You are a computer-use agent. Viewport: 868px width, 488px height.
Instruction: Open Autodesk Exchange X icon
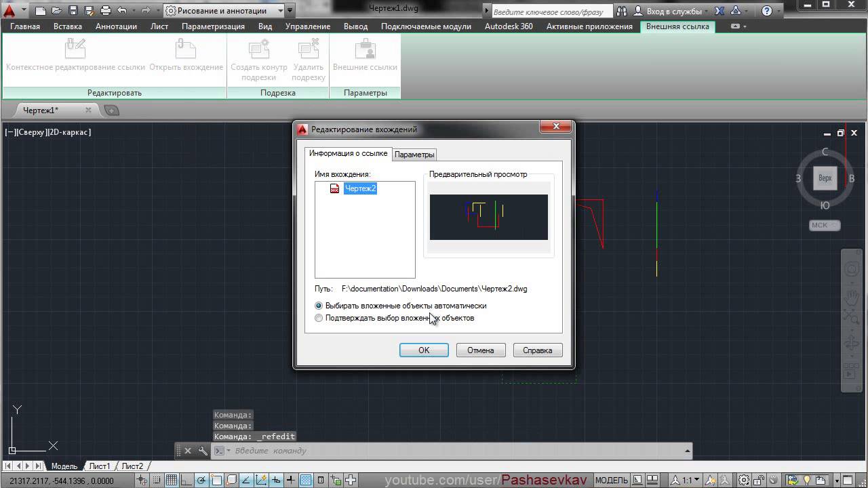tap(719, 11)
